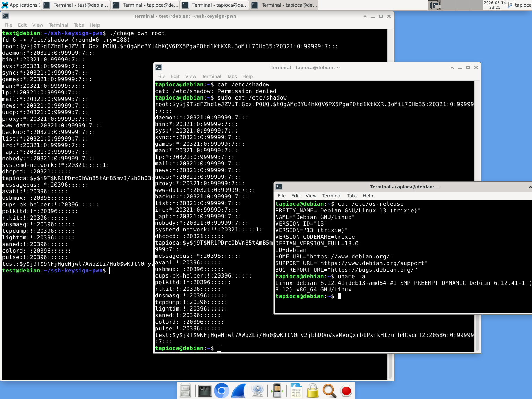
Task: Open the binary file hex editor dock icon
Action: pos(296,391)
